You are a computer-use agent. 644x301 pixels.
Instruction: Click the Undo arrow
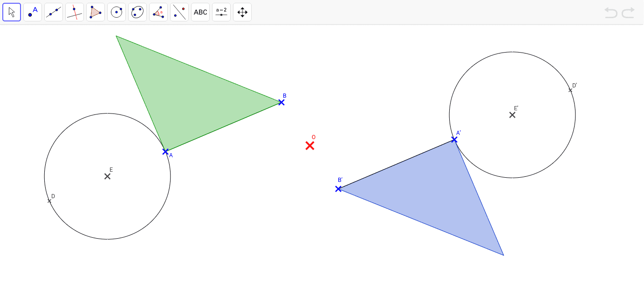pos(611,13)
